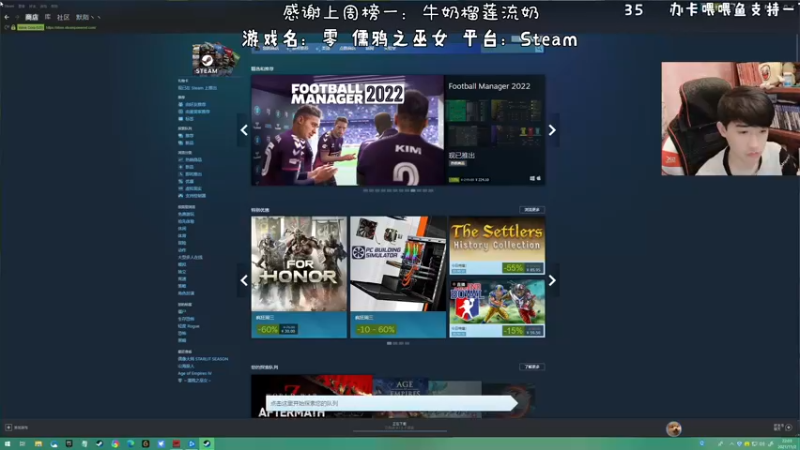The image size is (800, 450).
Task: Open The Settlers History Collection offer
Action: tap(497, 245)
